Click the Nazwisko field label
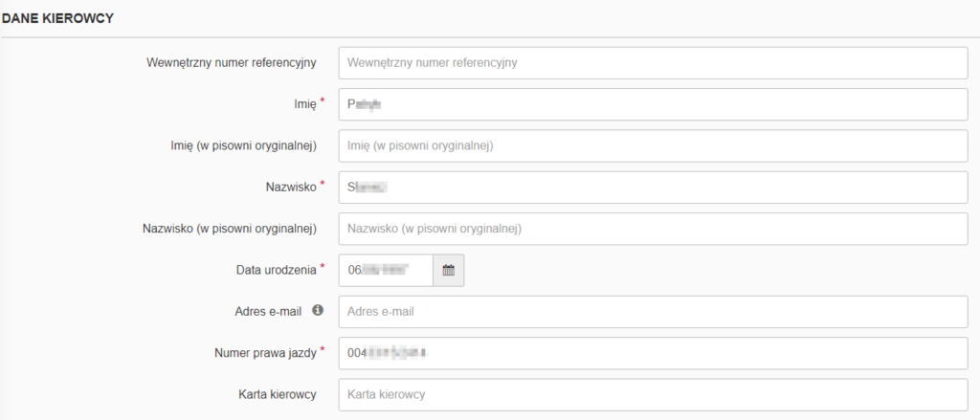Screen dimensions: 980x420 click(290, 188)
